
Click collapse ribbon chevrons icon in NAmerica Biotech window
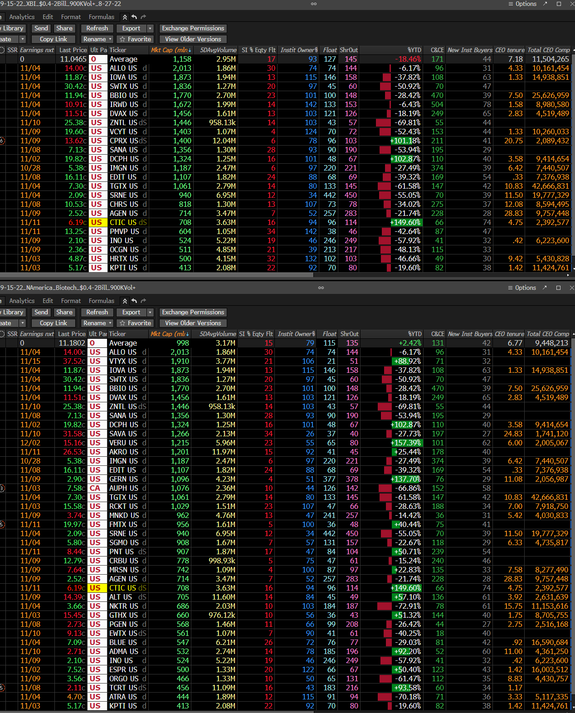[x=125, y=301]
